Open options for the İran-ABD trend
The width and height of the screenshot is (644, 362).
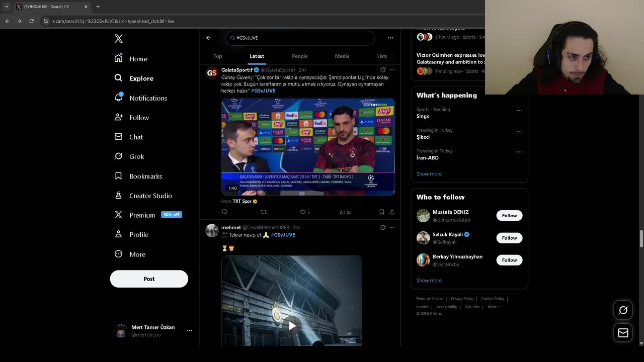[519, 152]
